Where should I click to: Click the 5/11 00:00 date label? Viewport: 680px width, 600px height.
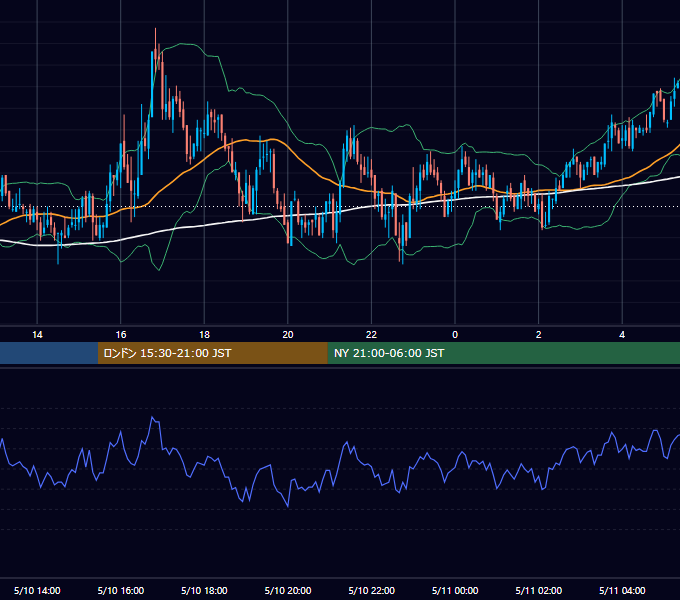pyautogui.click(x=455, y=590)
